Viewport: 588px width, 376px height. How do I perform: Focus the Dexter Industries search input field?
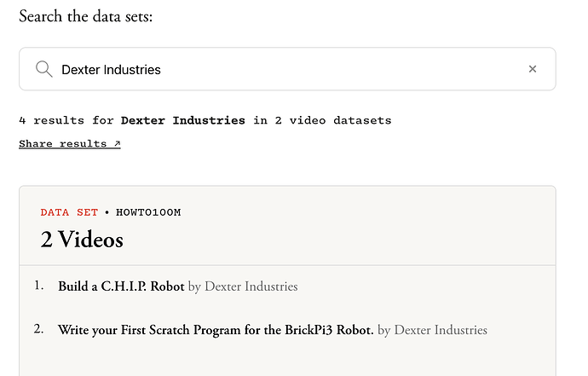point(287,69)
